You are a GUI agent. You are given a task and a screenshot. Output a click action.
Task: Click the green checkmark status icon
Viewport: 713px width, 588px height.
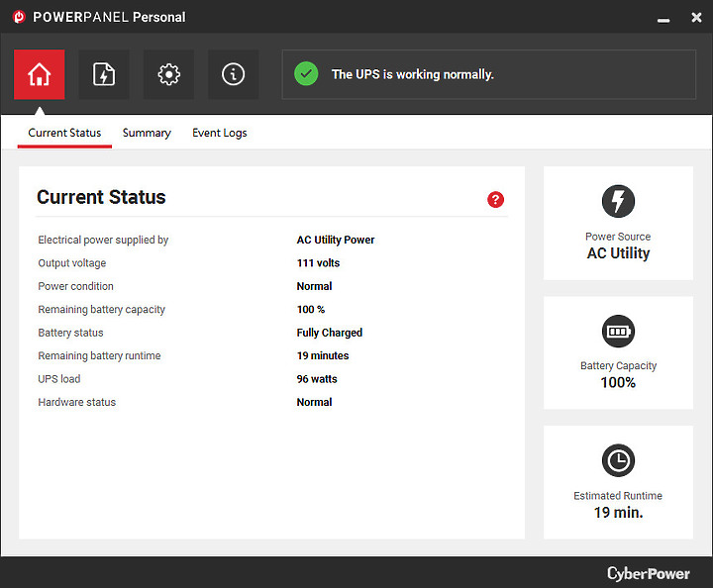point(306,74)
